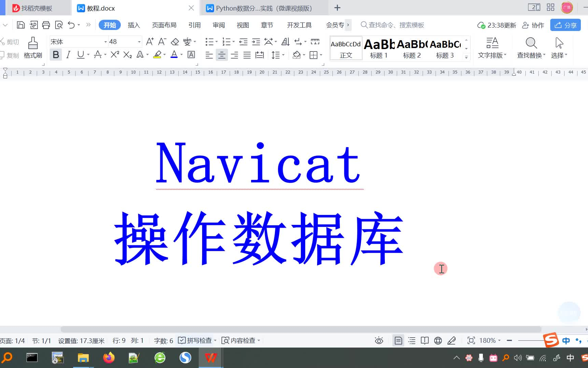Justify the text alignment

tap(247, 55)
